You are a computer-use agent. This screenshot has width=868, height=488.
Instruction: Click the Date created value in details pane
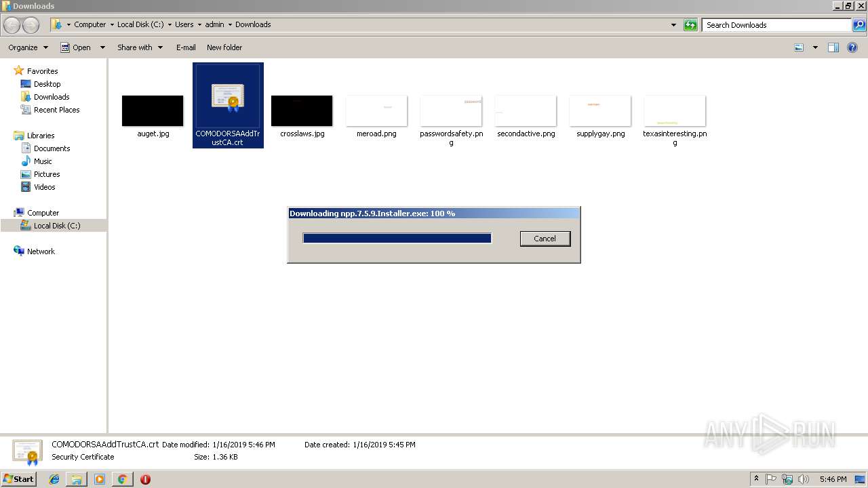coord(384,445)
